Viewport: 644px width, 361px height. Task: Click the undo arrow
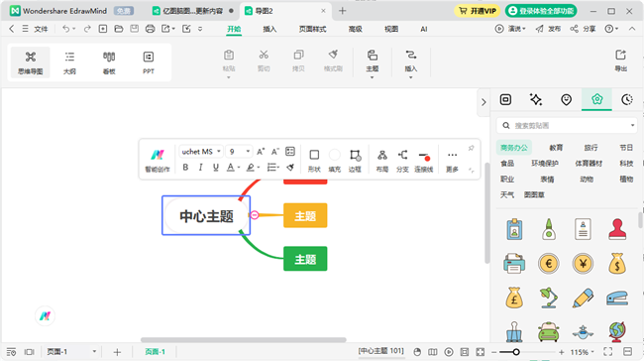(65, 29)
